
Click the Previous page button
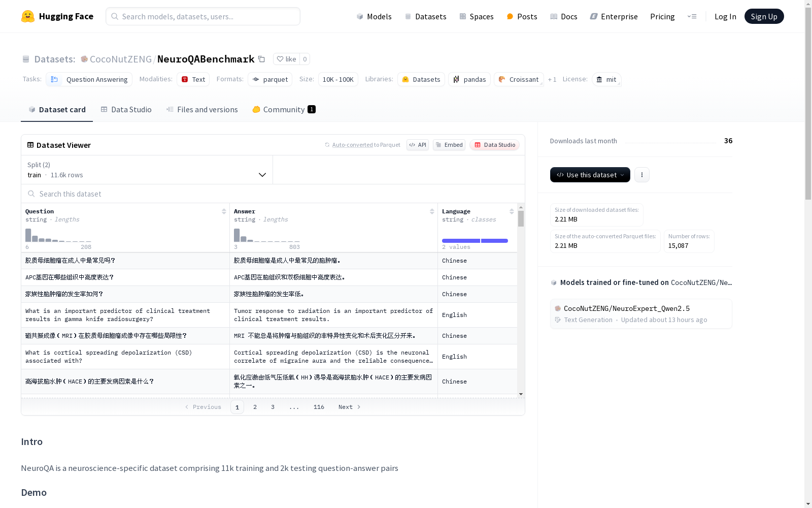(203, 407)
